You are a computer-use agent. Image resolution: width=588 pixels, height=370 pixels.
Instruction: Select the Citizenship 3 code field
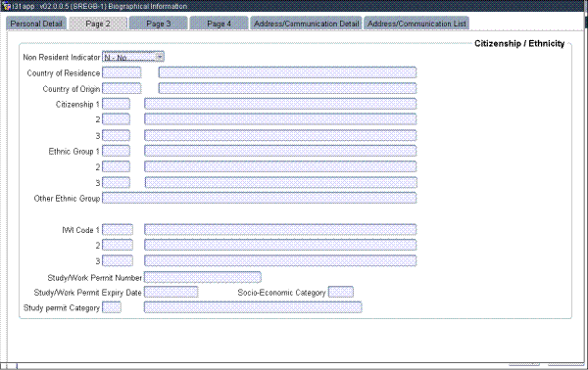point(117,135)
